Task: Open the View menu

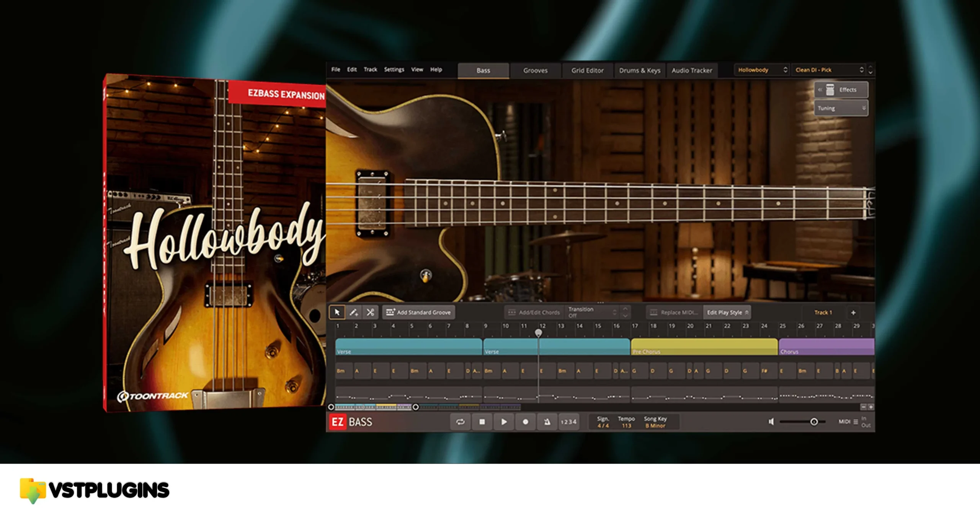Action: coord(417,69)
